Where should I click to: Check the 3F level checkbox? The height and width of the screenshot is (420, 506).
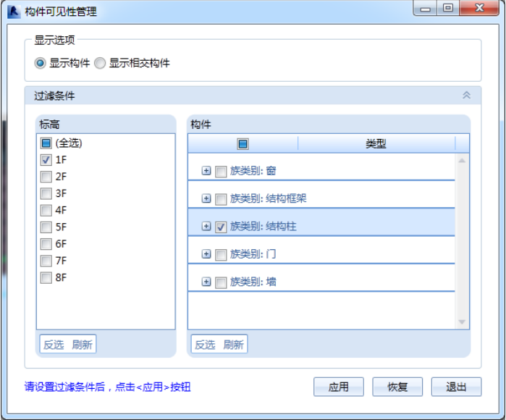pos(46,193)
